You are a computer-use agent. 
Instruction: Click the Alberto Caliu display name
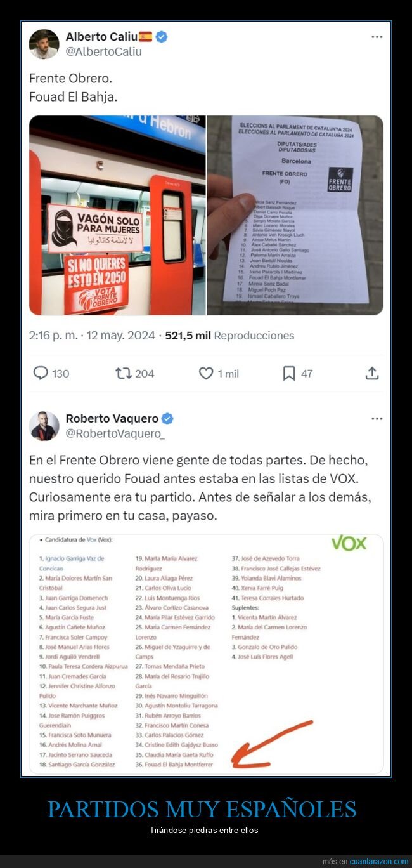tap(101, 37)
